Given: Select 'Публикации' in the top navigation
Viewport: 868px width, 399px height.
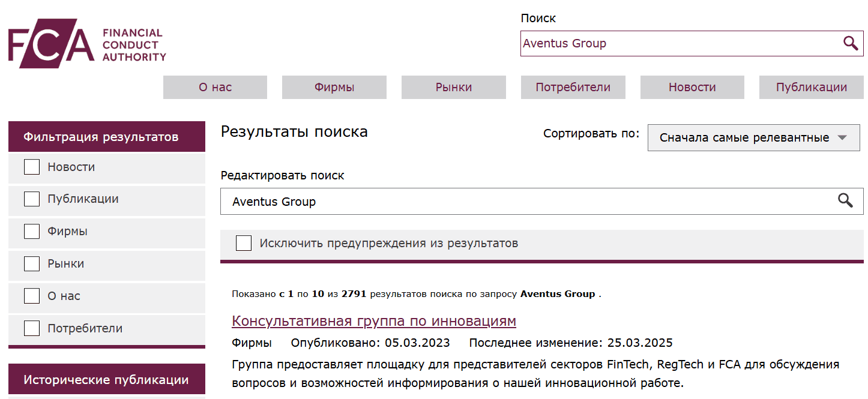Looking at the screenshot, I should point(811,87).
